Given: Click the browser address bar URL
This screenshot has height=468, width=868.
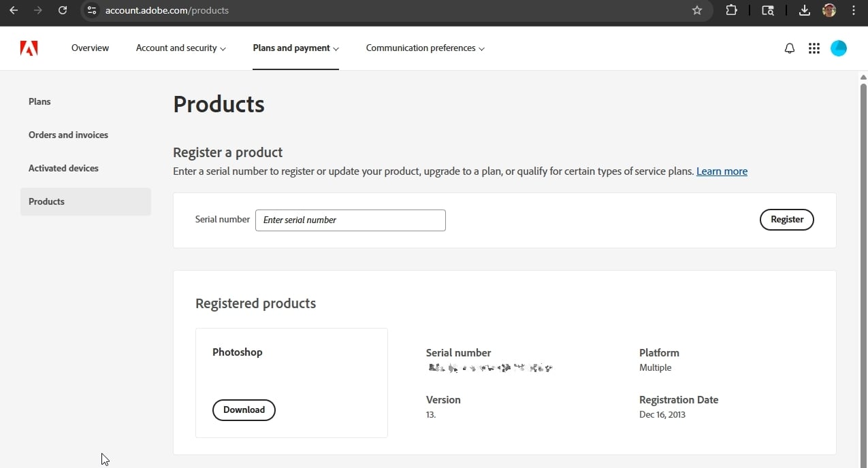Looking at the screenshot, I should (167, 11).
